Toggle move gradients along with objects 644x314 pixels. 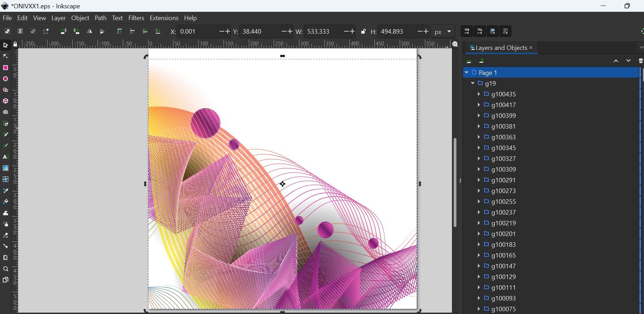[x=492, y=31]
